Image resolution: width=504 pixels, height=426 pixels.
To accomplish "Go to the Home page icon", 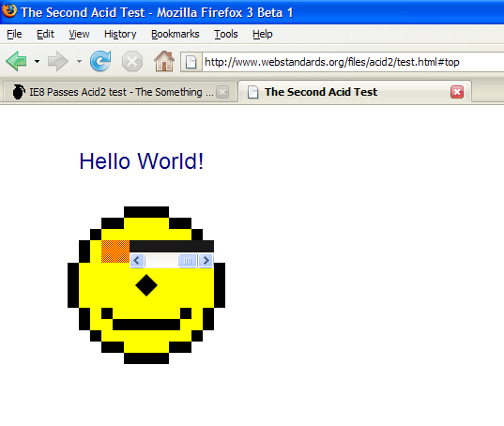I will tap(164, 61).
